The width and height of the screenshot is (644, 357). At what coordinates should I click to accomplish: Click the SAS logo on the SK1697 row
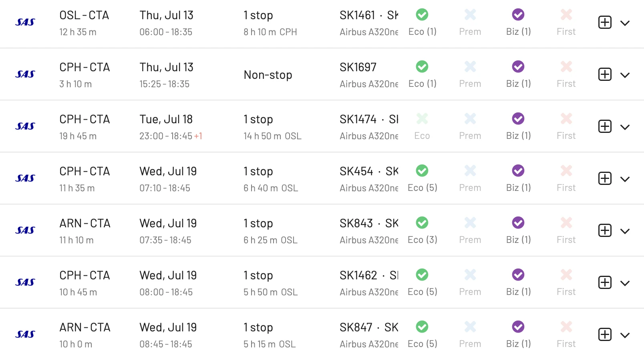coord(25,74)
